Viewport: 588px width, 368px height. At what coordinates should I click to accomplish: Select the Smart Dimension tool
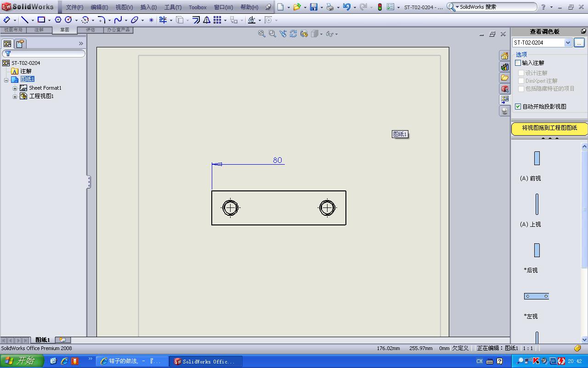coord(7,20)
